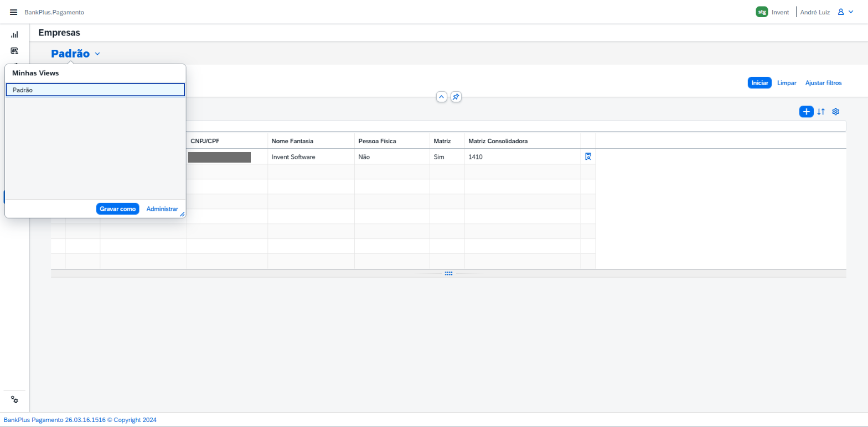Click the Iniciar button
This screenshot has width=868, height=427.
759,83
